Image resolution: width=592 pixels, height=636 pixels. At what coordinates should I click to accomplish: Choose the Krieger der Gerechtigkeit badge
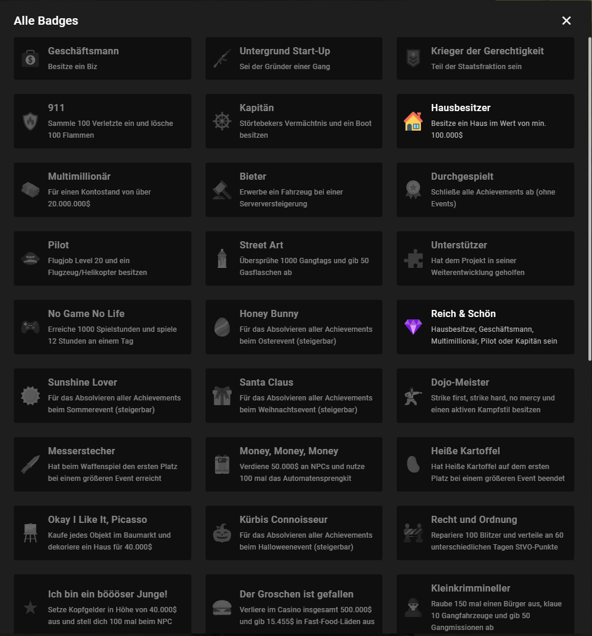[x=485, y=58]
